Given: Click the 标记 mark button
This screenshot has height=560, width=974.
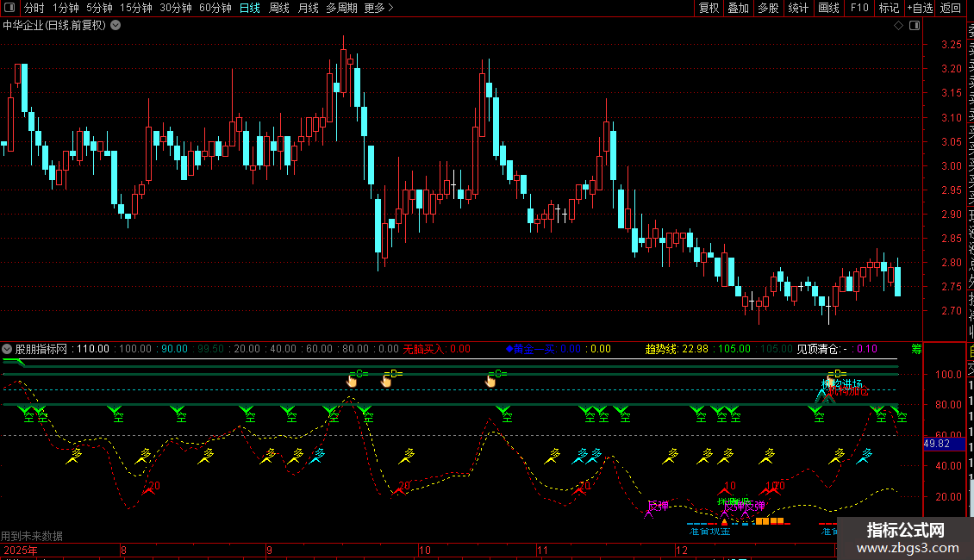Looking at the screenshot, I should point(889,8).
